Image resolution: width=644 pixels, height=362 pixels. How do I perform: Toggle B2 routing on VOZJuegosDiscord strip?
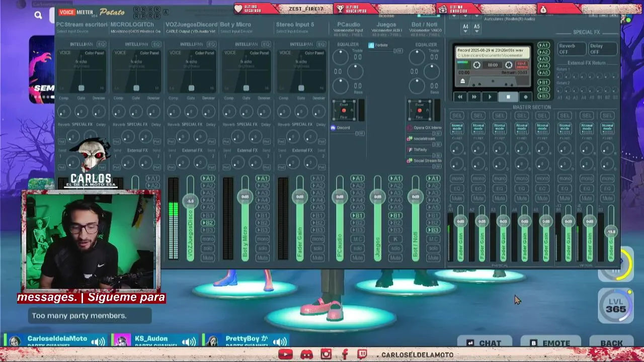[208, 223]
